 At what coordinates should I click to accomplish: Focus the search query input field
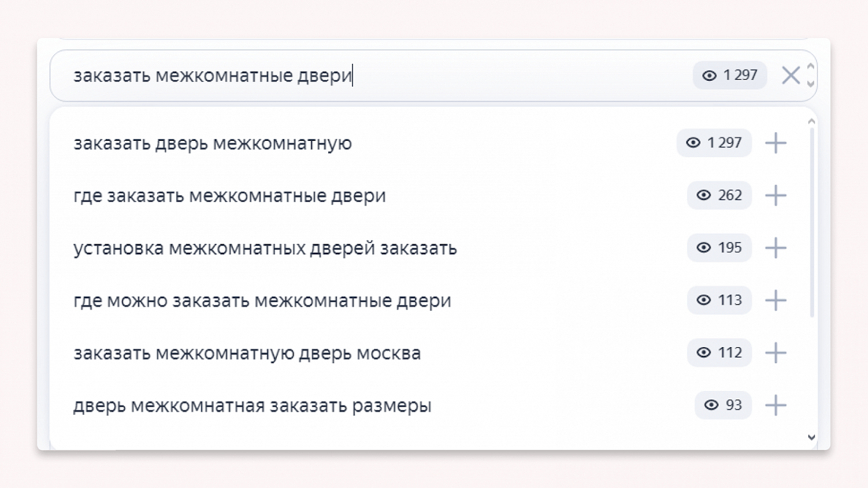pos(376,76)
